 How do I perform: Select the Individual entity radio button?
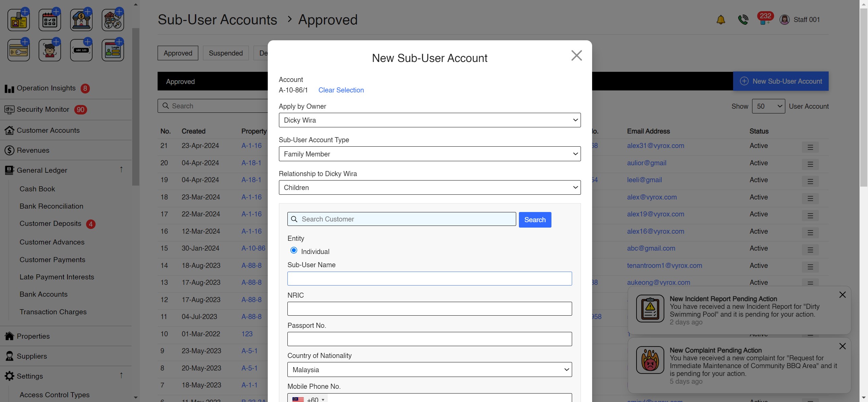pos(294,251)
